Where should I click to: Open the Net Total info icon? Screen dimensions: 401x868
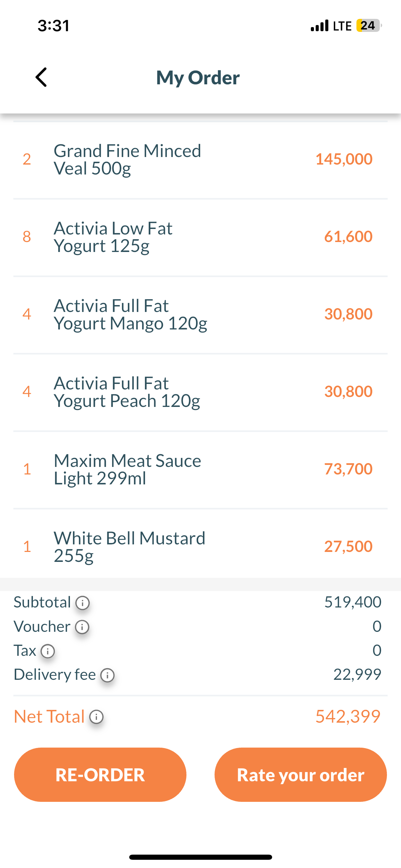point(96,717)
